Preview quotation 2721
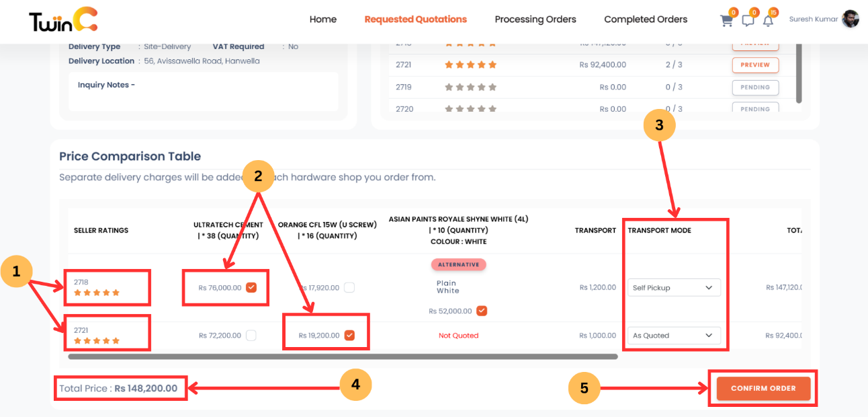The height and width of the screenshot is (417, 868). point(755,65)
